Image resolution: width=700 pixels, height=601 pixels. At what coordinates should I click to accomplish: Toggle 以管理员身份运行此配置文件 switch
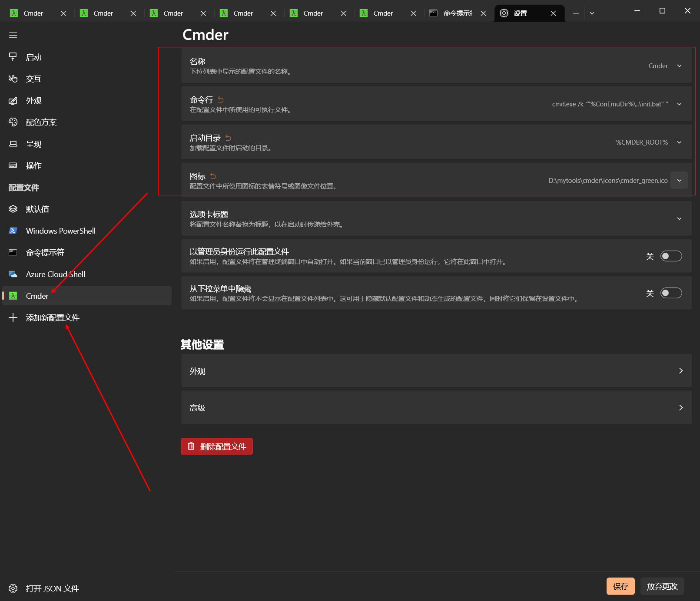pos(671,256)
